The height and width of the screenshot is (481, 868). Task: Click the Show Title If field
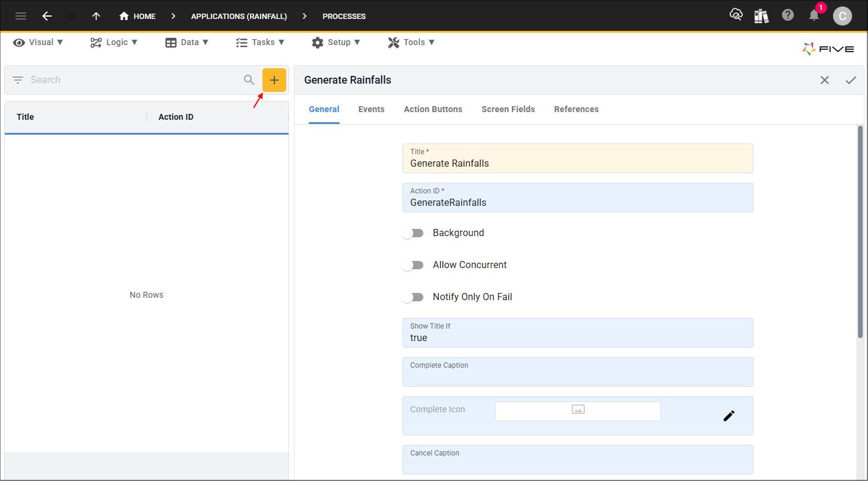coord(578,333)
